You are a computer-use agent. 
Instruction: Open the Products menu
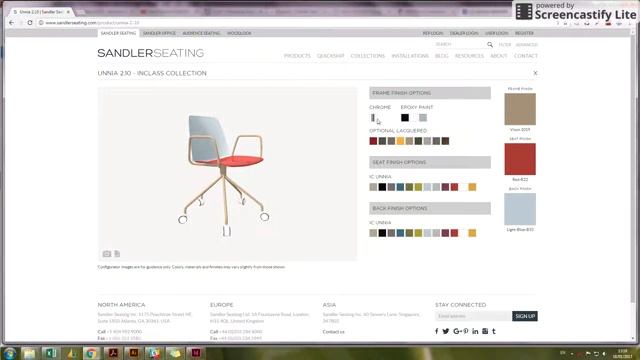point(297,56)
